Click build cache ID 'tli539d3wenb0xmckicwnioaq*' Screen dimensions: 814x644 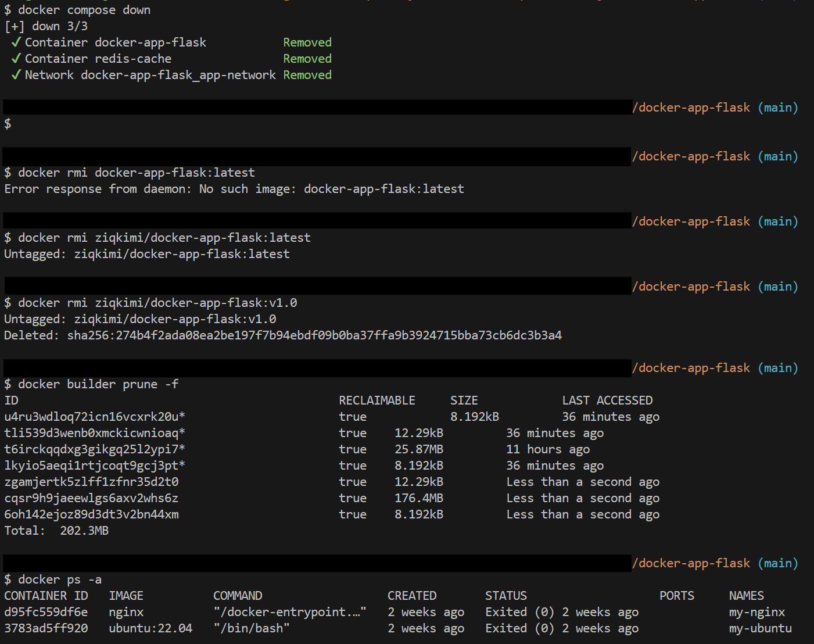click(x=95, y=433)
